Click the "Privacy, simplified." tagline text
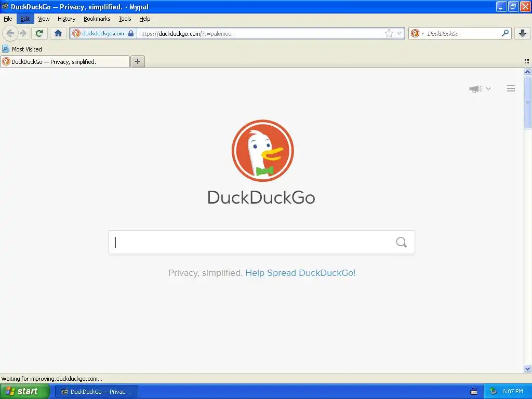 [205, 273]
